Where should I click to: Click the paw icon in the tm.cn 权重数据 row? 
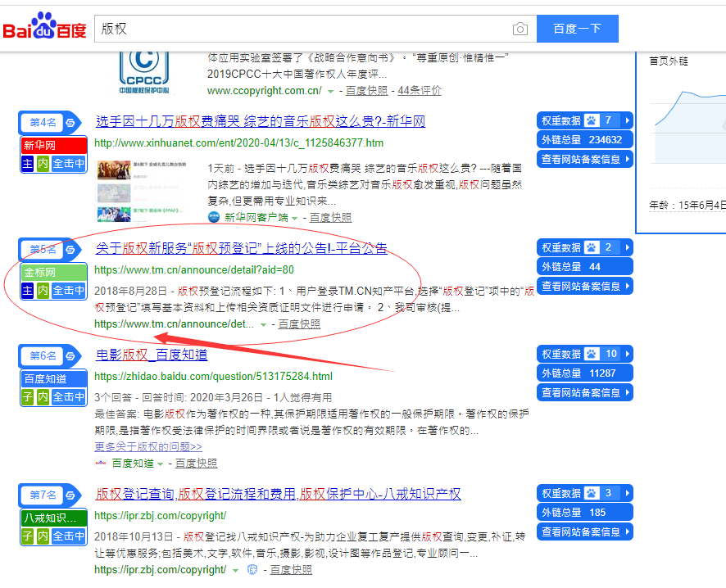point(592,247)
